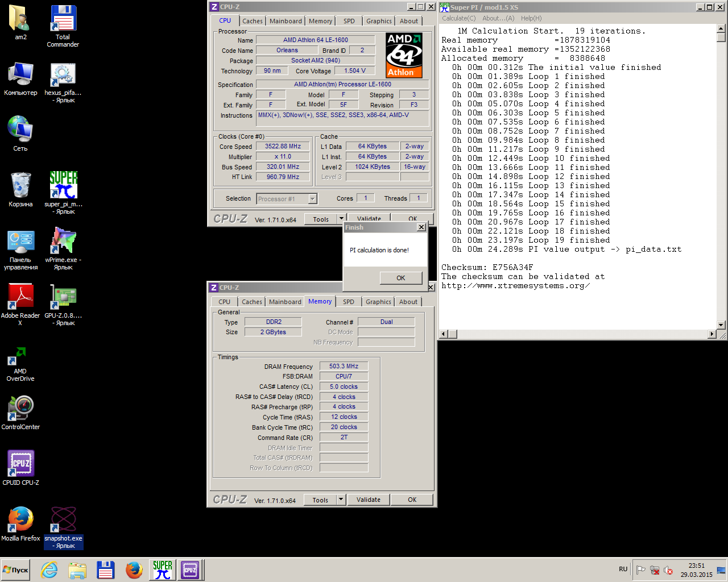Switch to Caches tab in top CPU-Z
The width and height of the screenshot is (728, 582).
point(253,21)
